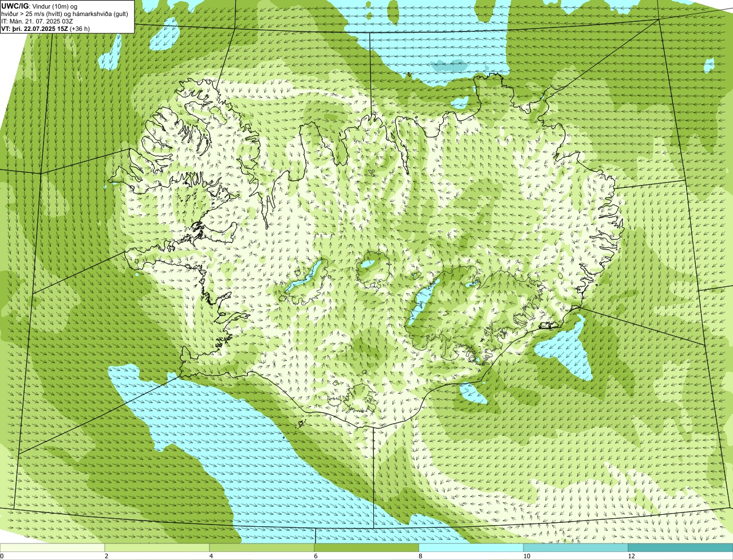Click the 'UWC/IG: Vindur (10m) og' title line

pyautogui.click(x=39, y=6)
